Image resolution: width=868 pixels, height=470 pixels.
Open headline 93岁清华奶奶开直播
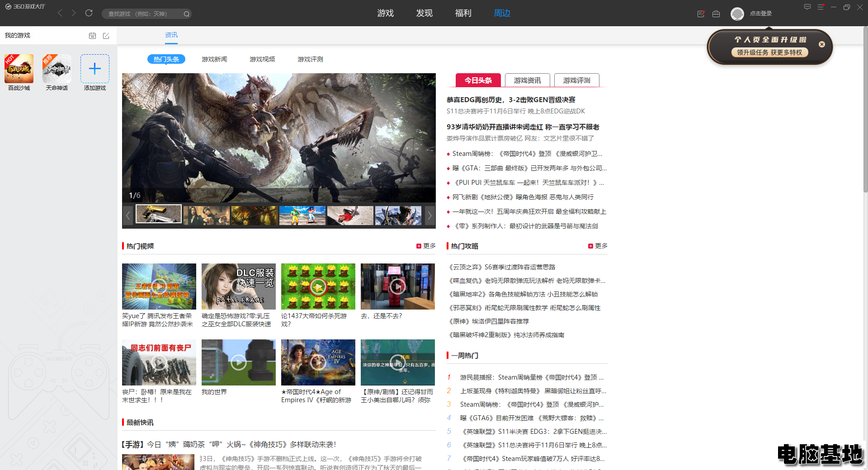click(x=523, y=127)
